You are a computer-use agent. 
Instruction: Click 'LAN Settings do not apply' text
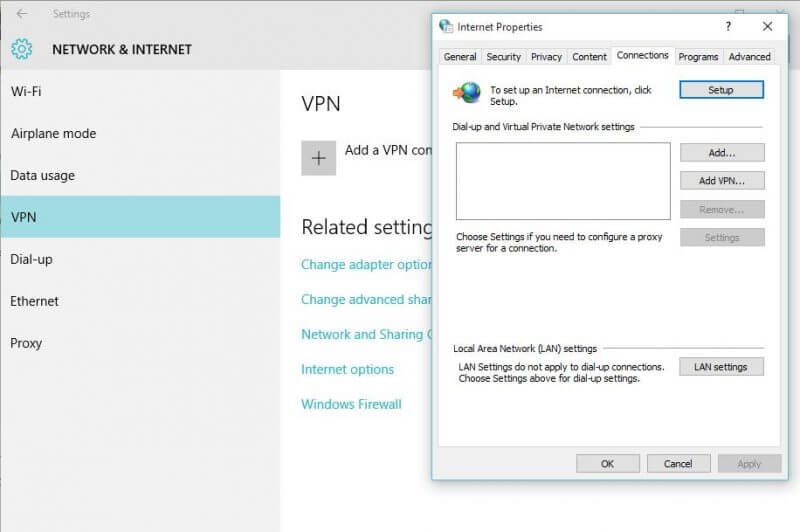click(x=561, y=372)
